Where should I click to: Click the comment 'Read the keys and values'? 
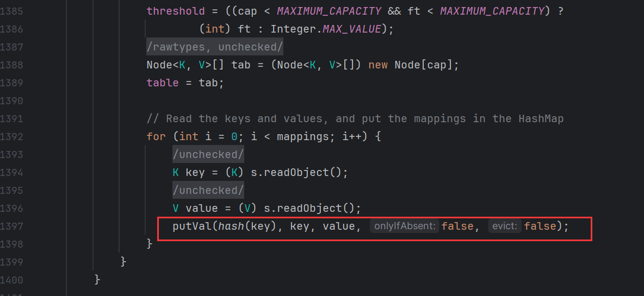click(244, 119)
